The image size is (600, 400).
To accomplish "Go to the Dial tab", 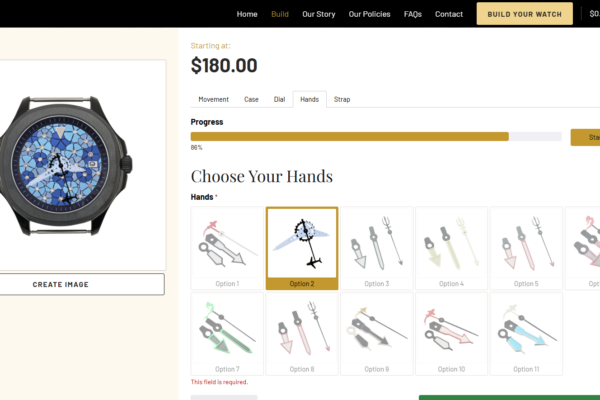I will pos(279,100).
